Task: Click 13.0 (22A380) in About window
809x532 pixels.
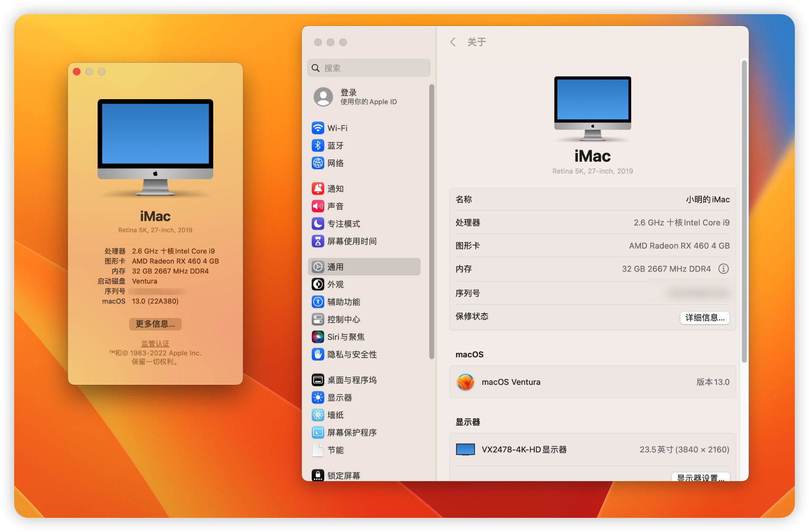Action: (x=155, y=301)
